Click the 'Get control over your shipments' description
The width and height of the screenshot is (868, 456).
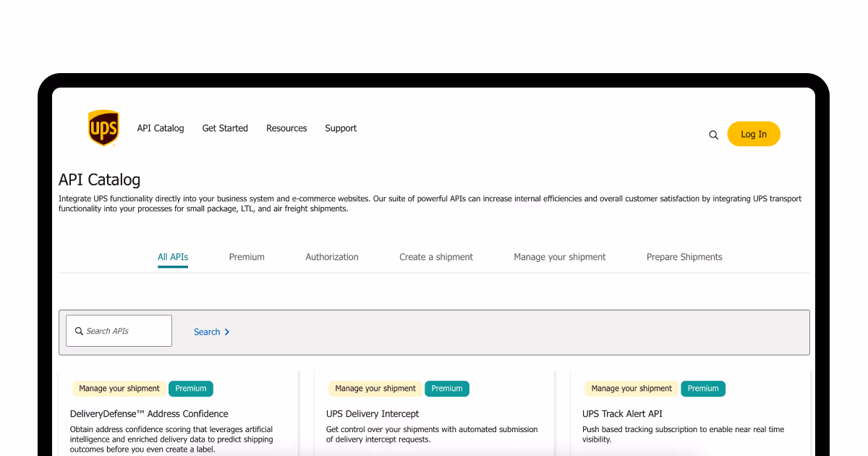pyautogui.click(x=432, y=434)
